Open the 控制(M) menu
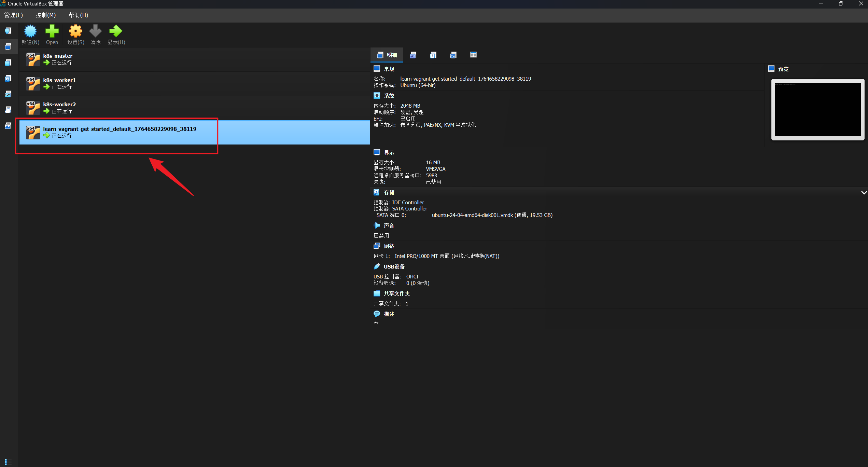 click(45, 15)
